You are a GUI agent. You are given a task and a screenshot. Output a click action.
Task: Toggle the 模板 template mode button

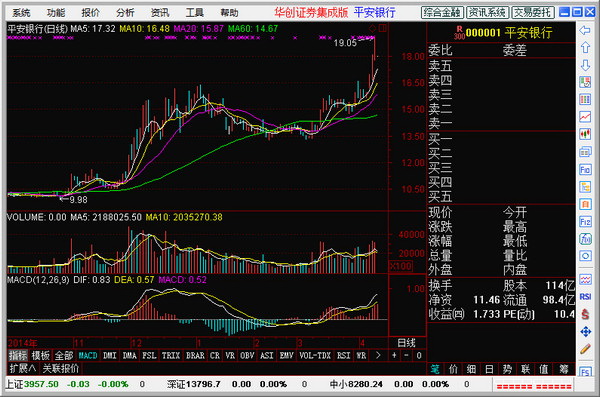(41, 356)
